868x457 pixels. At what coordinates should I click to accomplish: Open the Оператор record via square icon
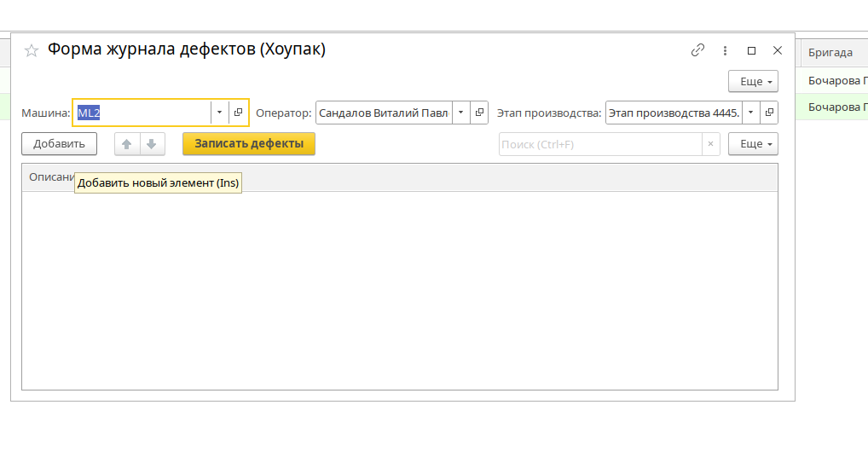tap(480, 113)
